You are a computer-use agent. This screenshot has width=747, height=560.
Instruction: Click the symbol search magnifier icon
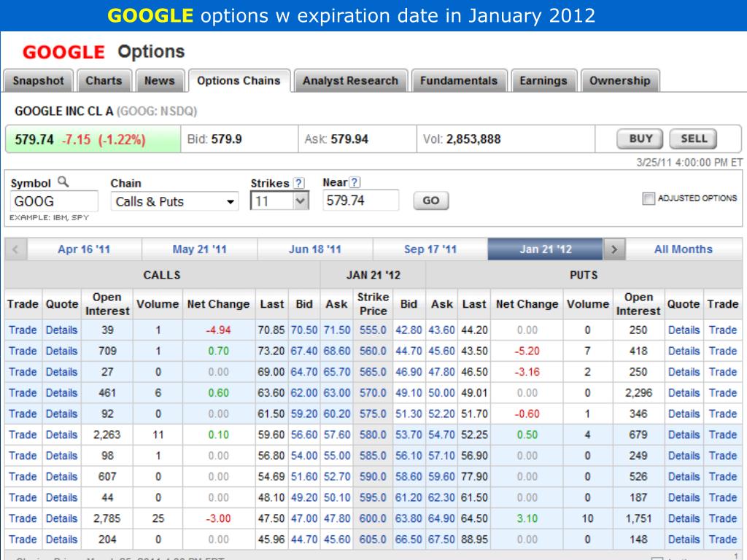[x=63, y=182]
